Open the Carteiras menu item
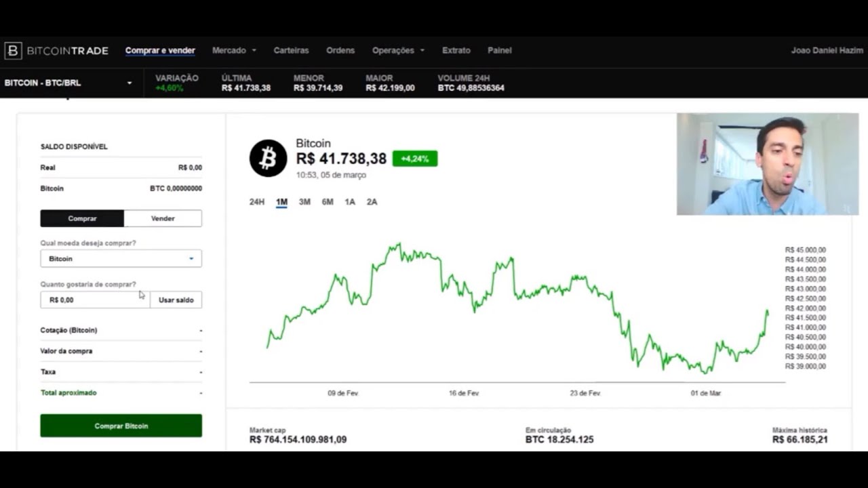Image resolution: width=868 pixels, height=488 pixels. click(291, 51)
